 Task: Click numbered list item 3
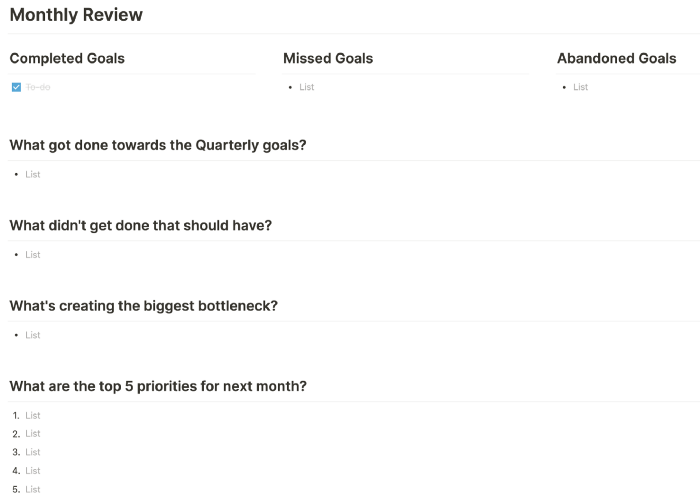pos(33,452)
